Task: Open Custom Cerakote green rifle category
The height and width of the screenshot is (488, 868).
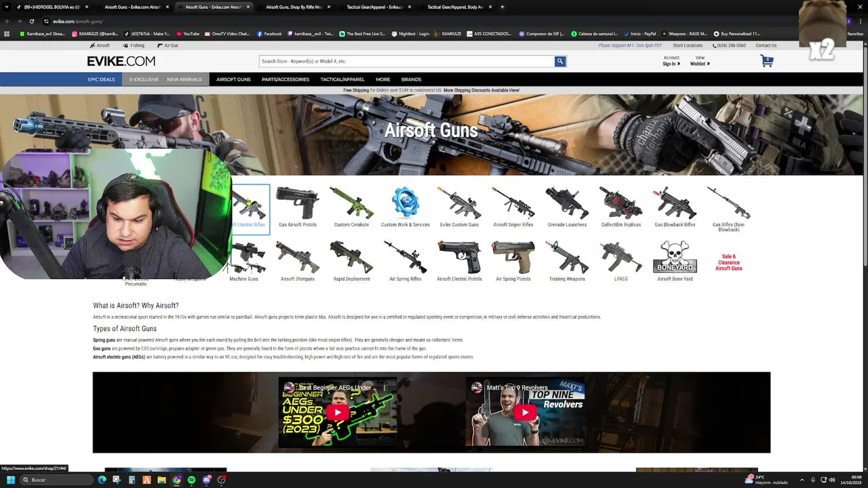Action: [x=351, y=203]
